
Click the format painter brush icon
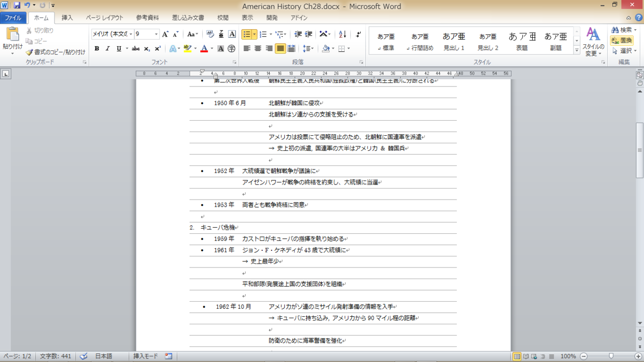tap(30, 52)
